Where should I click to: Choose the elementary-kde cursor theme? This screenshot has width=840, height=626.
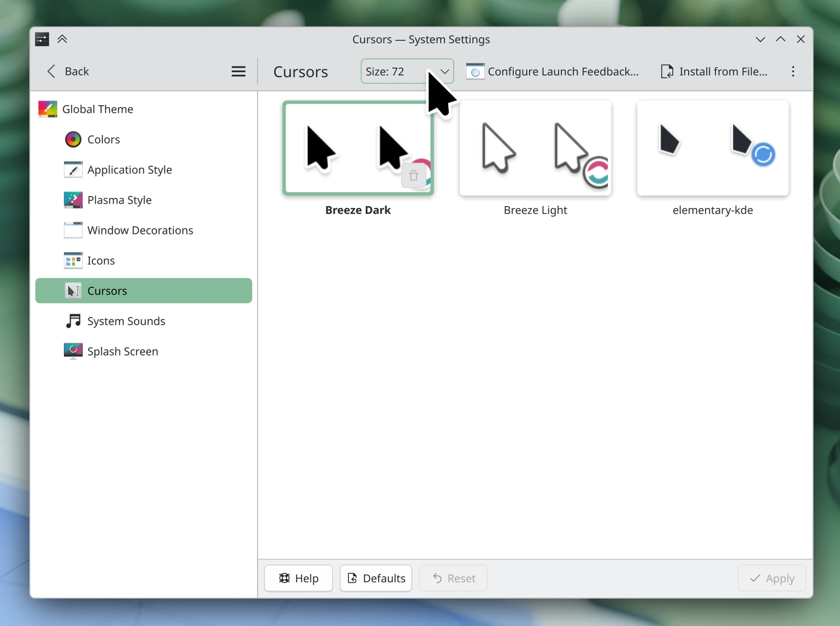coord(712,149)
